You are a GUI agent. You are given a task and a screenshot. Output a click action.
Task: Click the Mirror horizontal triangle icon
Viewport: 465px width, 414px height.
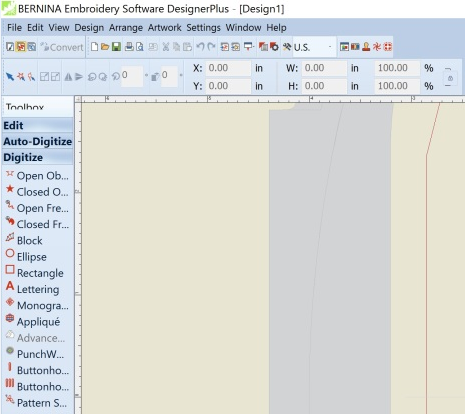(68, 77)
